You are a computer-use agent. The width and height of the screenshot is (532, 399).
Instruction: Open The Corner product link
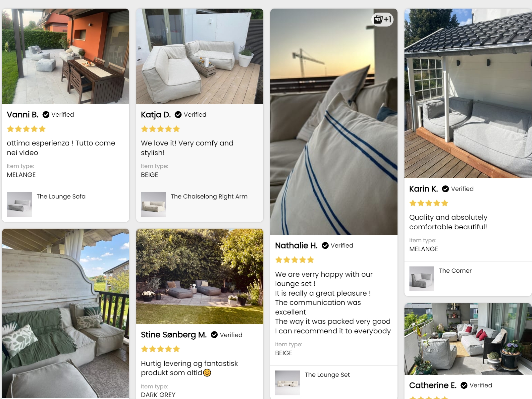(455, 271)
